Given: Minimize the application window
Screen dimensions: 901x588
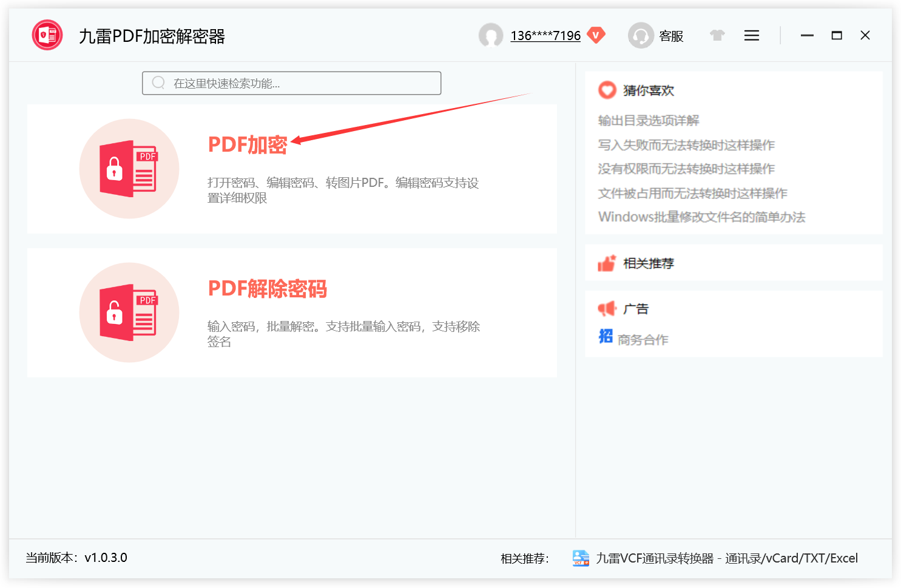Looking at the screenshot, I should 807,35.
